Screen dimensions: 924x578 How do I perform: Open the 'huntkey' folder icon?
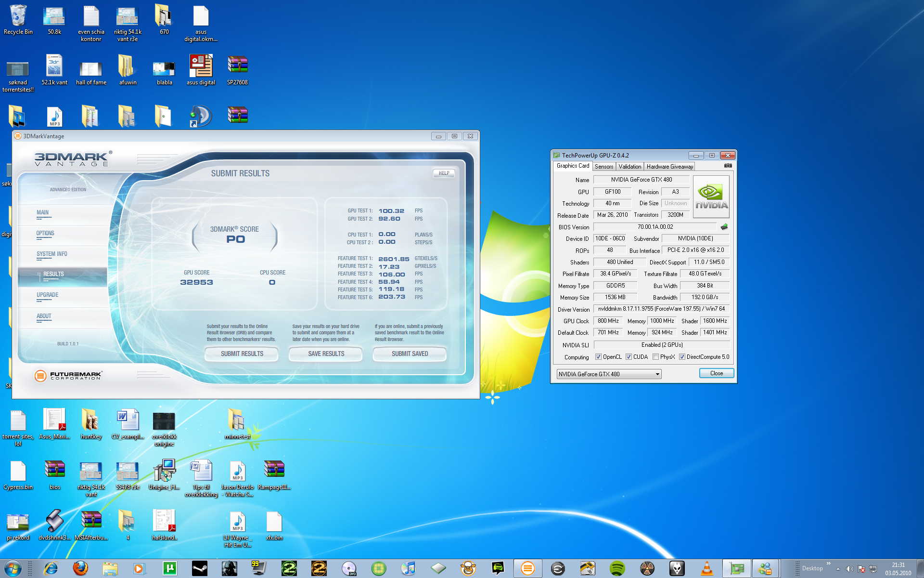(91, 424)
